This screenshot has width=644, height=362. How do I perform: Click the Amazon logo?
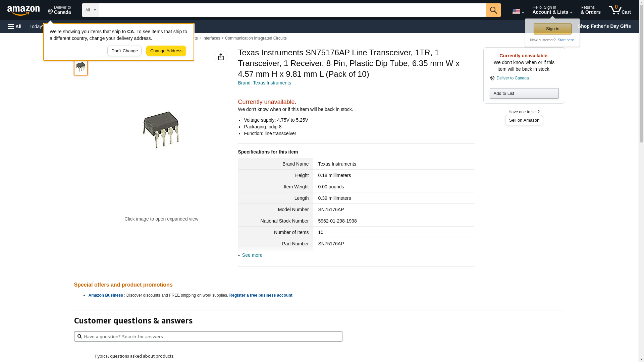pyautogui.click(x=23, y=10)
